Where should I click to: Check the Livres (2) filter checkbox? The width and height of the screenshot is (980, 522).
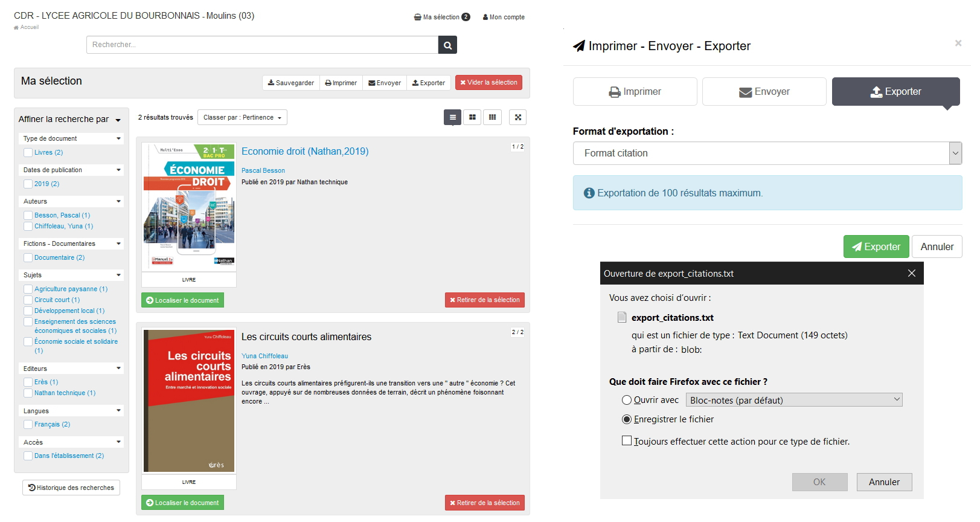[28, 153]
